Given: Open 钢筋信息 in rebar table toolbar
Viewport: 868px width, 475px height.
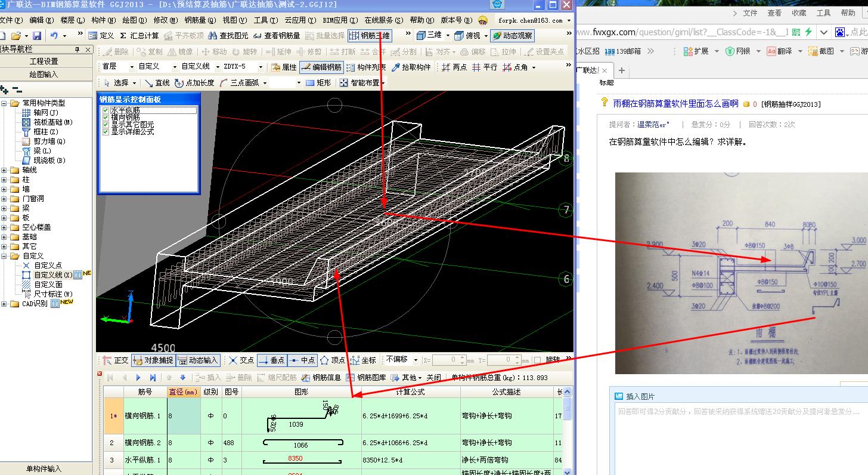Looking at the screenshot, I should pos(321,378).
